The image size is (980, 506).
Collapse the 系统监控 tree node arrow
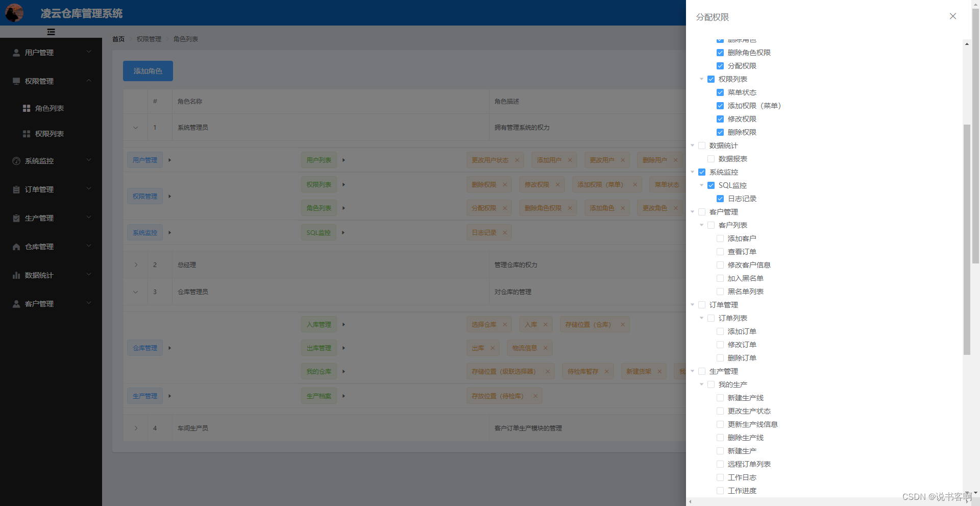click(693, 172)
